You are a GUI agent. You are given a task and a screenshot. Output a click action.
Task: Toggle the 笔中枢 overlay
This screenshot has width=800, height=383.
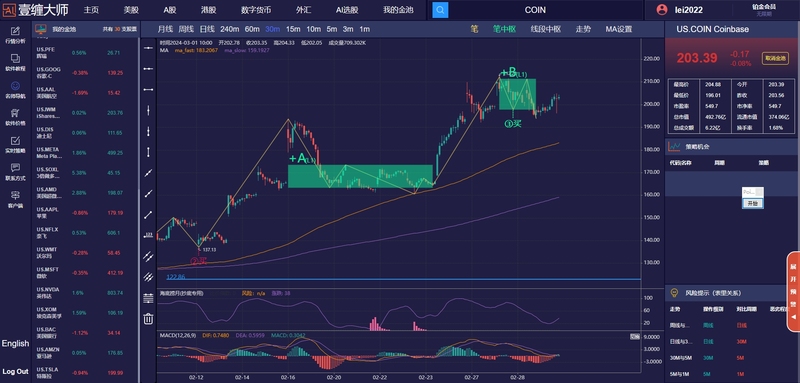[504, 29]
